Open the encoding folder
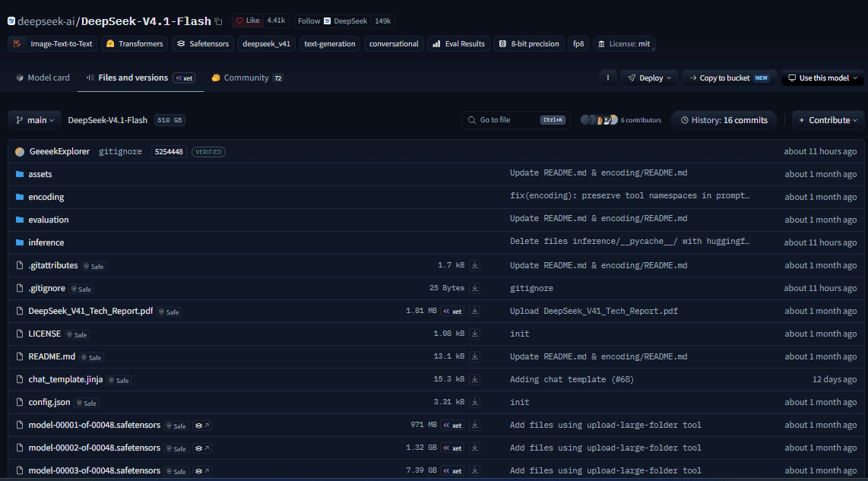The width and height of the screenshot is (868, 481). click(x=46, y=197)
